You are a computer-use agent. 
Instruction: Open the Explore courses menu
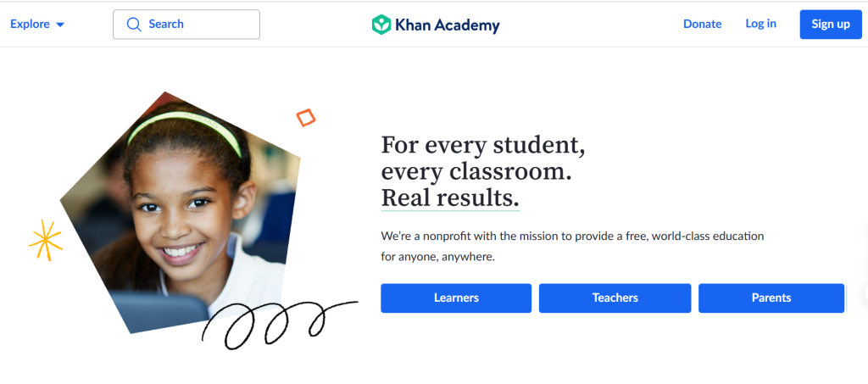tap(37, 25)
